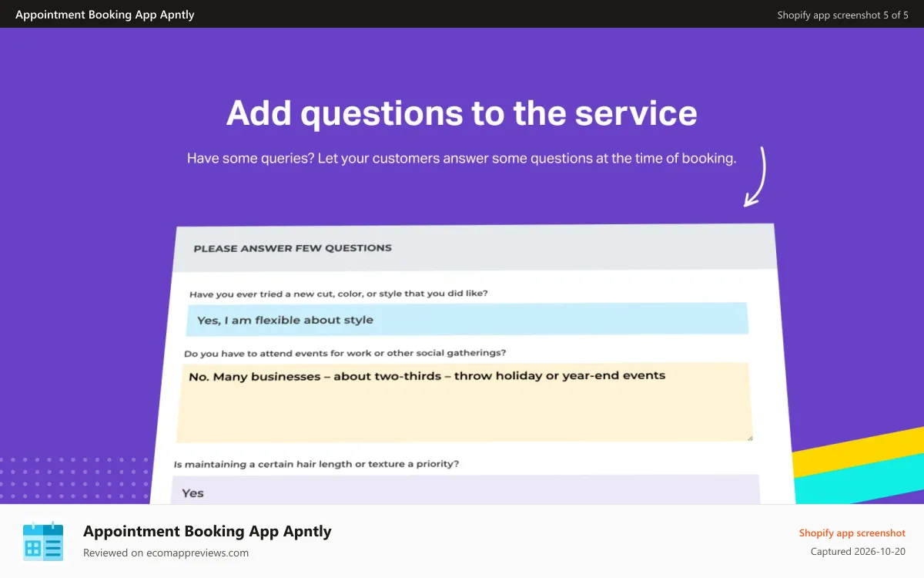Click the Apntly calendar app icon

coord(43,540)
